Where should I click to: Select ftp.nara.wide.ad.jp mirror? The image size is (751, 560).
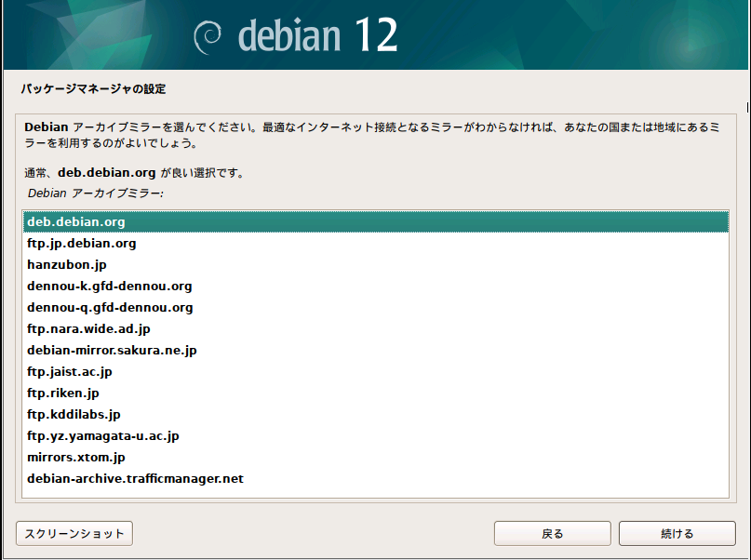[x=376, y=328]
